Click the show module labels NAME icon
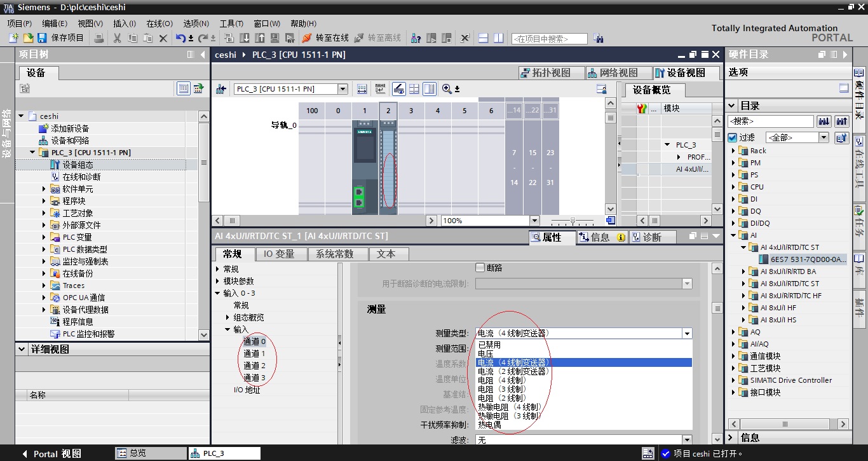Screen dimensions: 868x461 380,88
